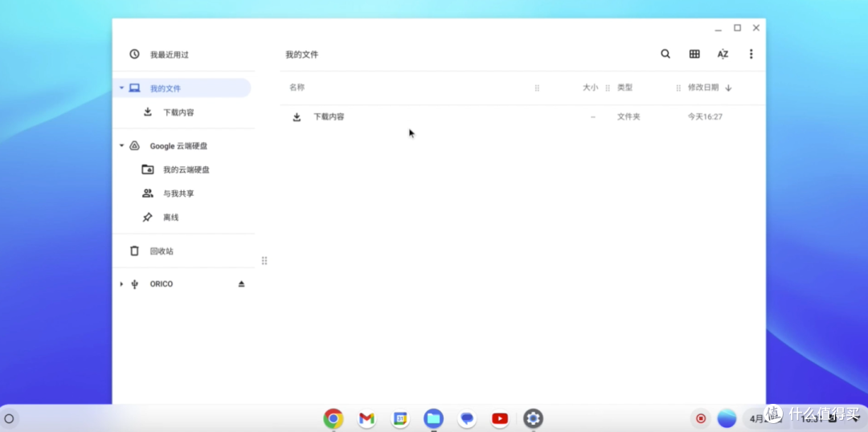
Task: Switch to thumbnail grid view
Action: click(x=694, y=54)
